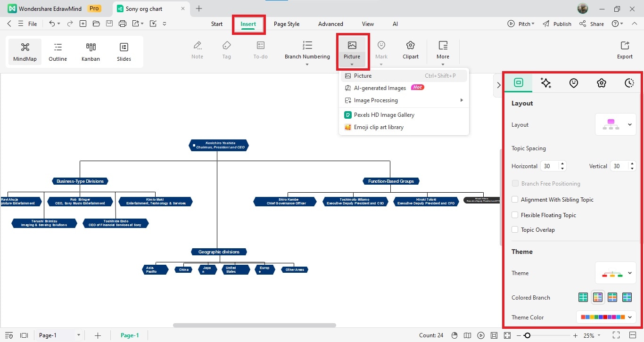Switch to Slides view mode
Viewport: 644px width, 342px height.
124,52
